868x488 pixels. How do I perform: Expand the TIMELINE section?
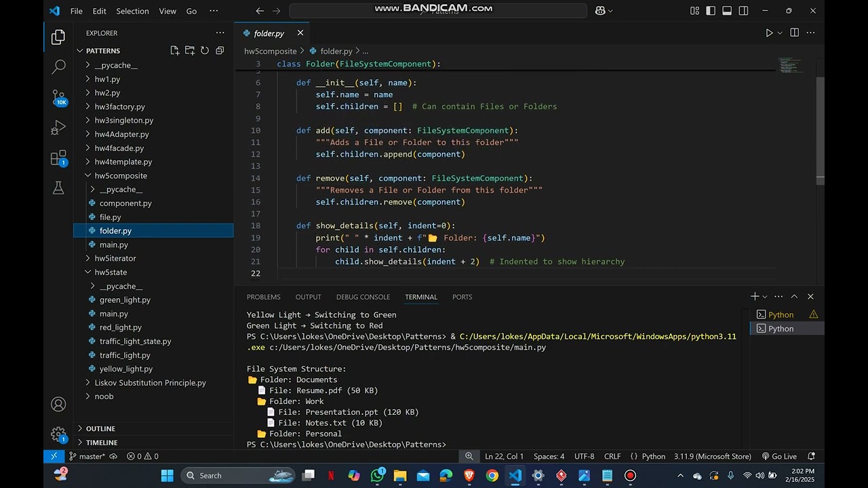point(102,443)
